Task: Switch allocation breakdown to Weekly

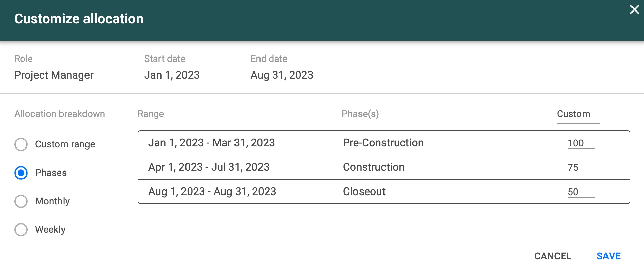Action: (21, 230)
